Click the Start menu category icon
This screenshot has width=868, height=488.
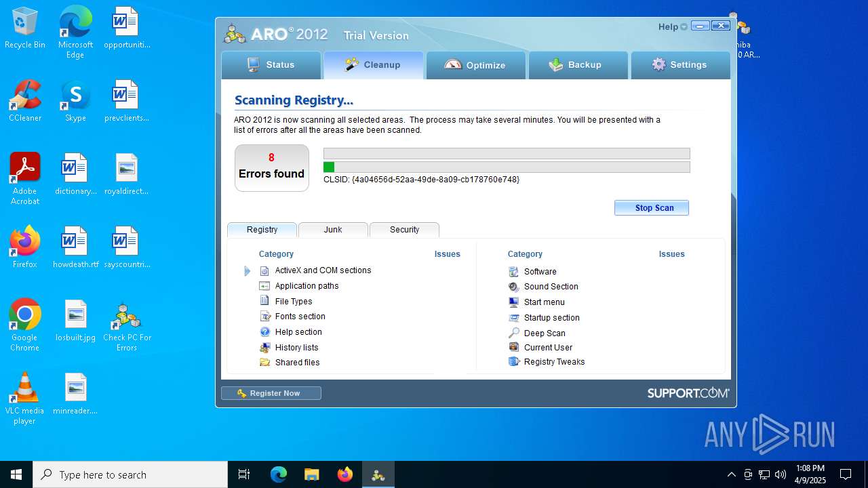[514, 302]
